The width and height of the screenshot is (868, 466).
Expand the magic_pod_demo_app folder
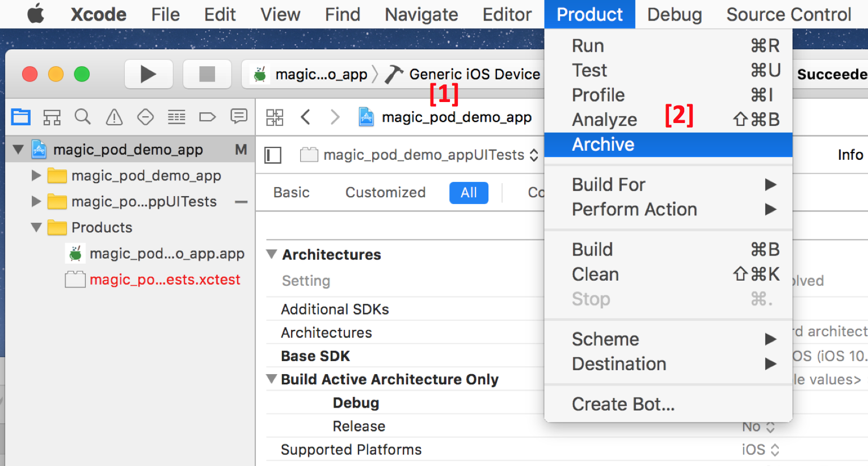(36, 176)
